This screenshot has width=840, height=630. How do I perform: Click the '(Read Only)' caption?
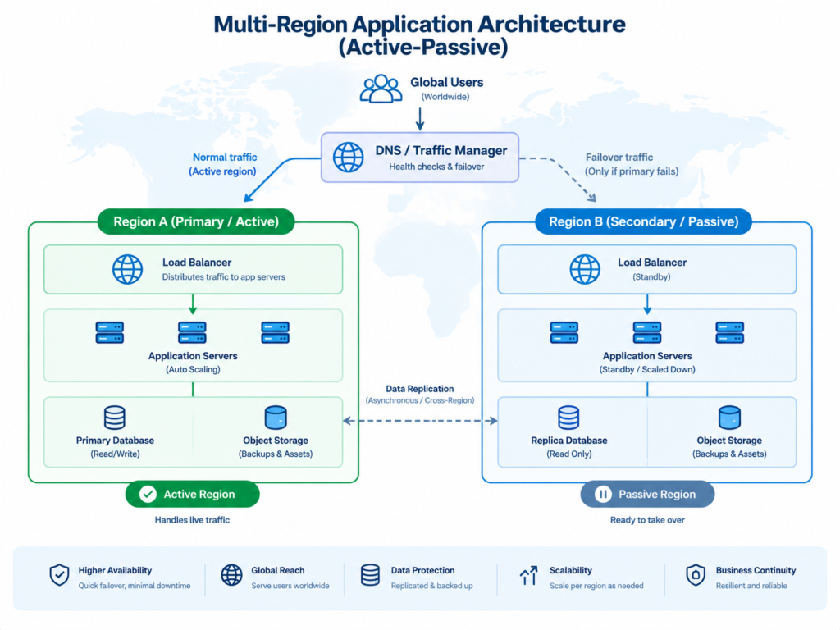click(x=569, y=454)
